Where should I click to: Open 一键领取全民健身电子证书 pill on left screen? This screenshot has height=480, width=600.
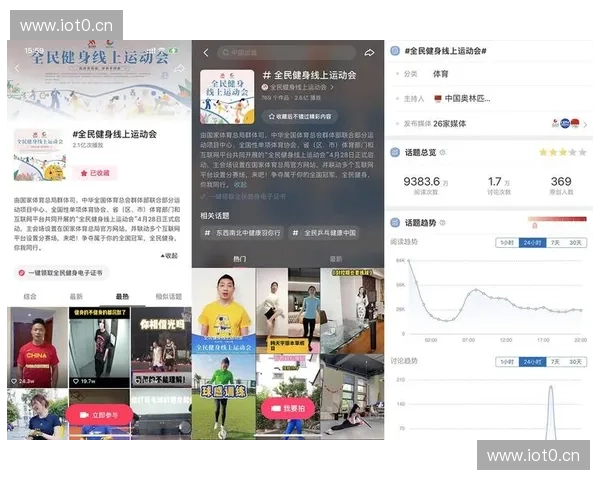pos(61,273)
